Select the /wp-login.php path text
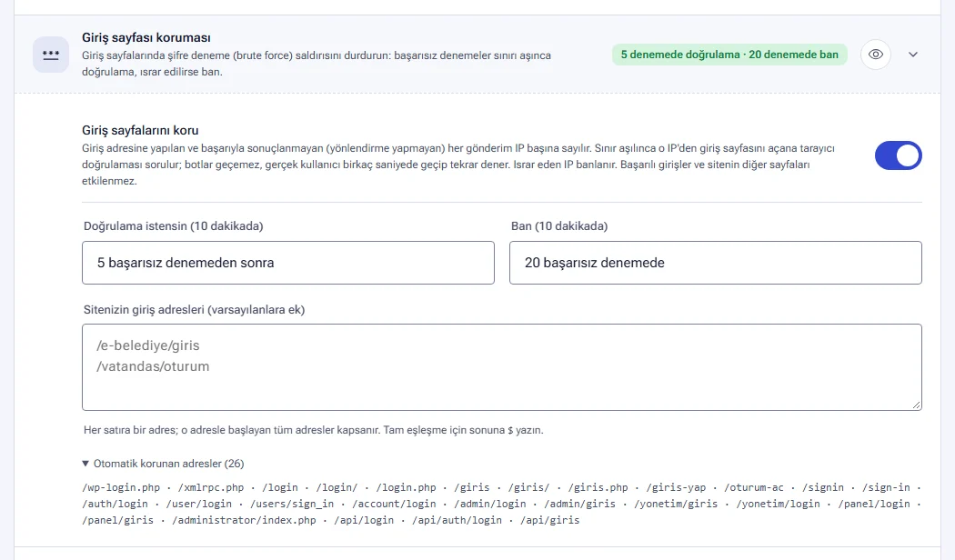The image size is (955, 560). click(x=121, y=487)
